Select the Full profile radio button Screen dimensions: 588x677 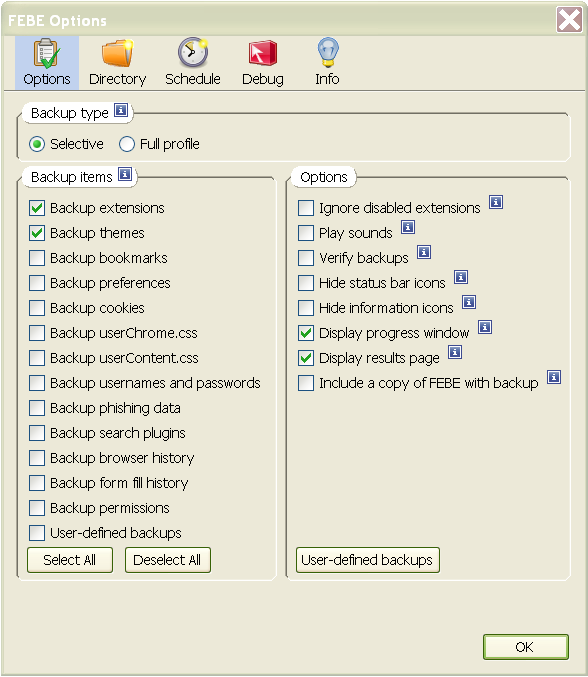126,144
